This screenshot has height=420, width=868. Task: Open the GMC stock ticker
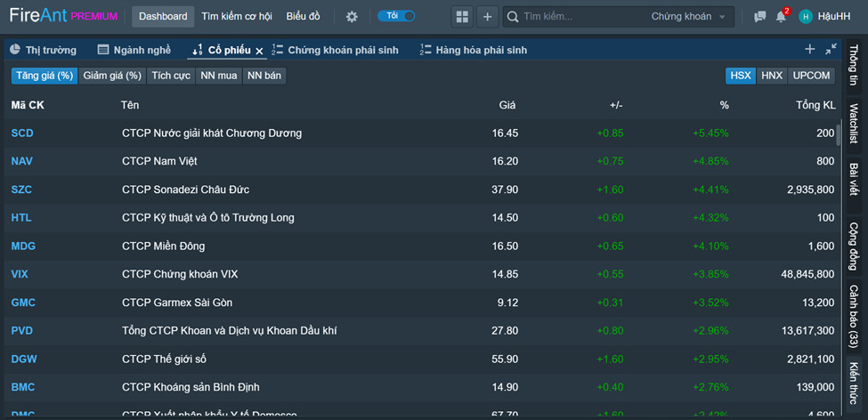pyautogui.click(x=23, y=303)
